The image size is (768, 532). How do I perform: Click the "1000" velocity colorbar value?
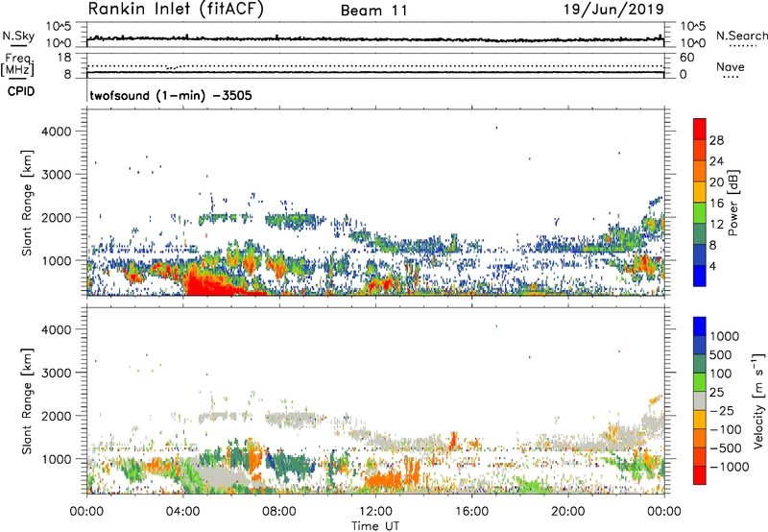click(x=725, y=336)
